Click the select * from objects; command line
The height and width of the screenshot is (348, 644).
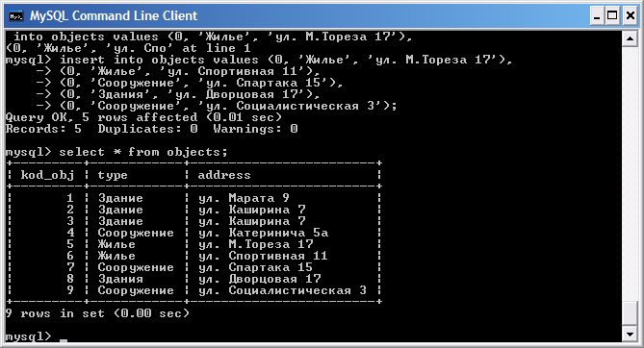[x=116, y=152]
